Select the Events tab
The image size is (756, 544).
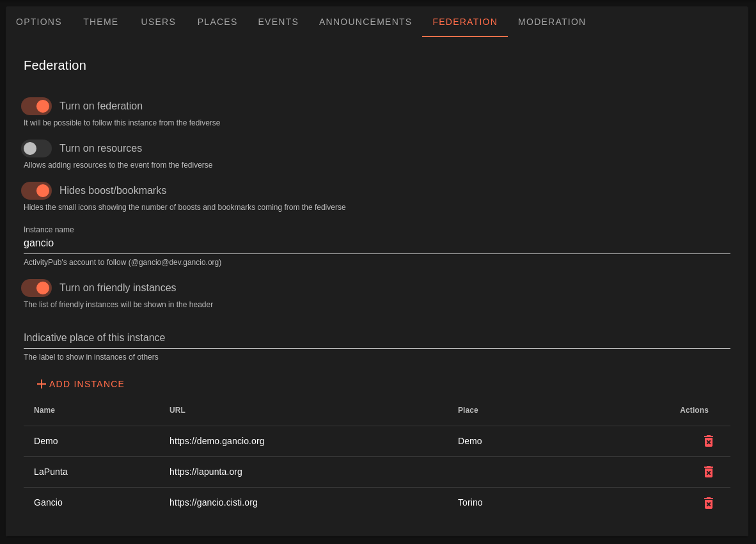pyautogui.click(x=278, y=22)
